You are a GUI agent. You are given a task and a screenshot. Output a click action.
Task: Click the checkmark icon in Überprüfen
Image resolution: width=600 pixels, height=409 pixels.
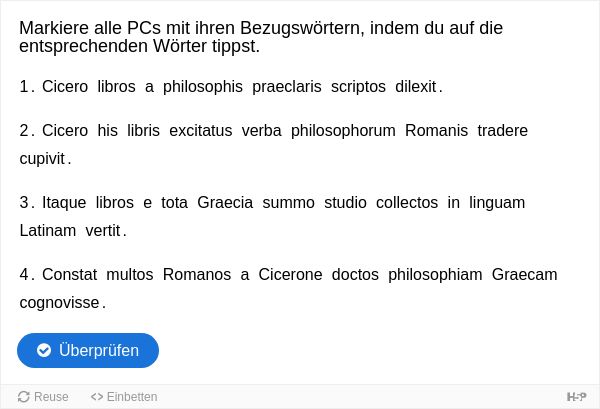click(44, 350)
